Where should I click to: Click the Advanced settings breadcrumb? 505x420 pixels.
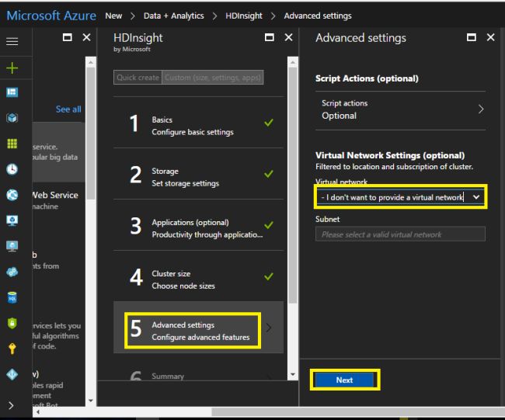318,16
